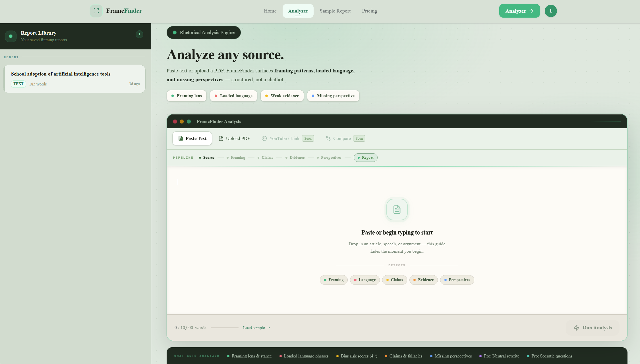Click Evidence pipeline step
The image size is (640, 364).
pos(295,158)
